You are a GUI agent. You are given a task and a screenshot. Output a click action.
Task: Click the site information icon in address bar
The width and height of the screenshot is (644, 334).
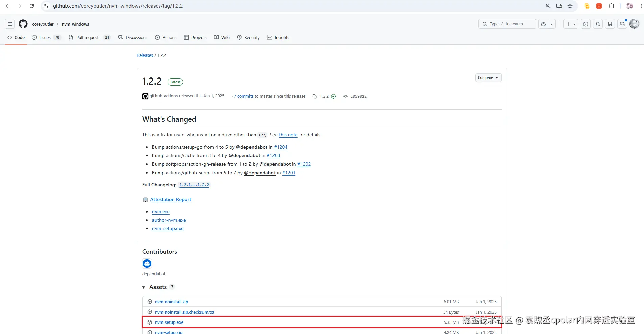coord(46,6)
